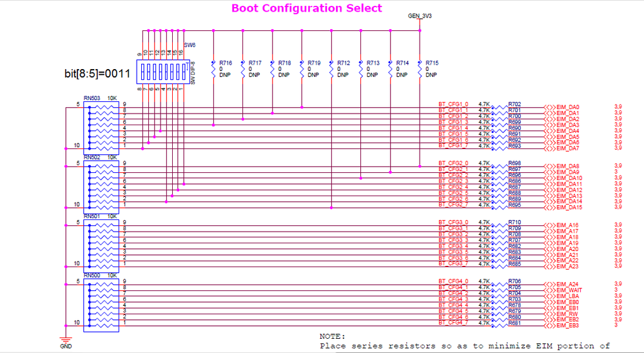Click the BT_CFG2_7 net label
644x353 pixels.
pos(453,205)
